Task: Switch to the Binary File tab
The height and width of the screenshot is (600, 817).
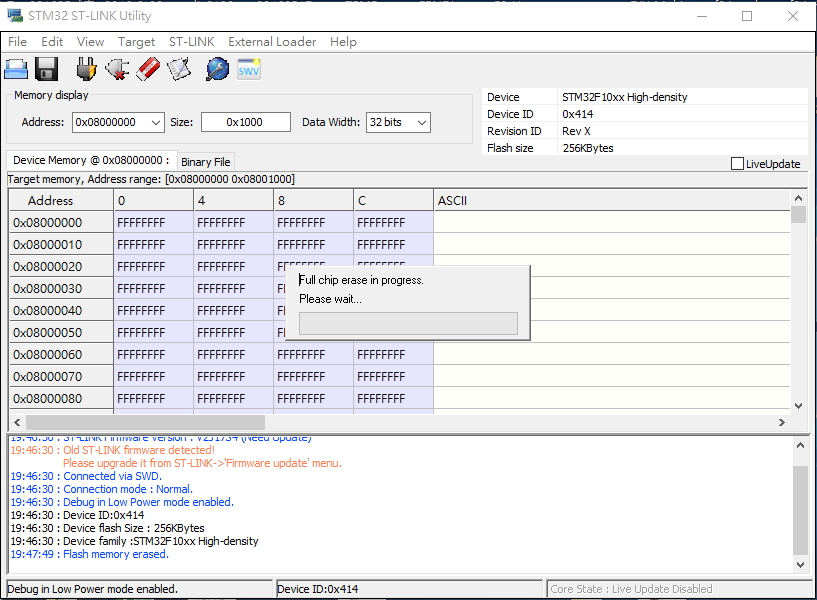Action: click(205, 162)
